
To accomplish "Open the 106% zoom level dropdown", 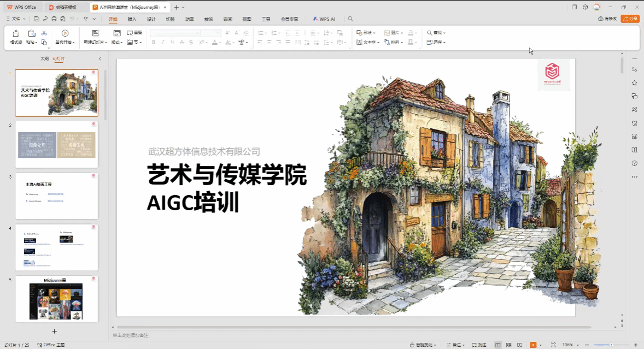I will click(x=570, y=345).
